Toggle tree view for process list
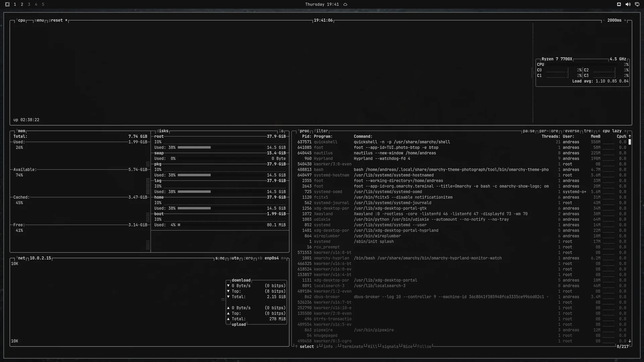The image size is (644, 362). [x=589, y=131]
